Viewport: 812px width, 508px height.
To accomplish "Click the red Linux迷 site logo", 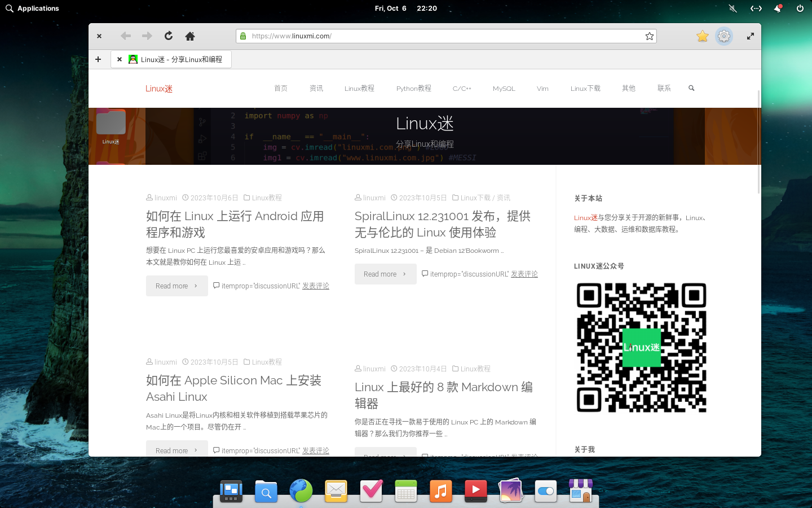I will 159,89.
